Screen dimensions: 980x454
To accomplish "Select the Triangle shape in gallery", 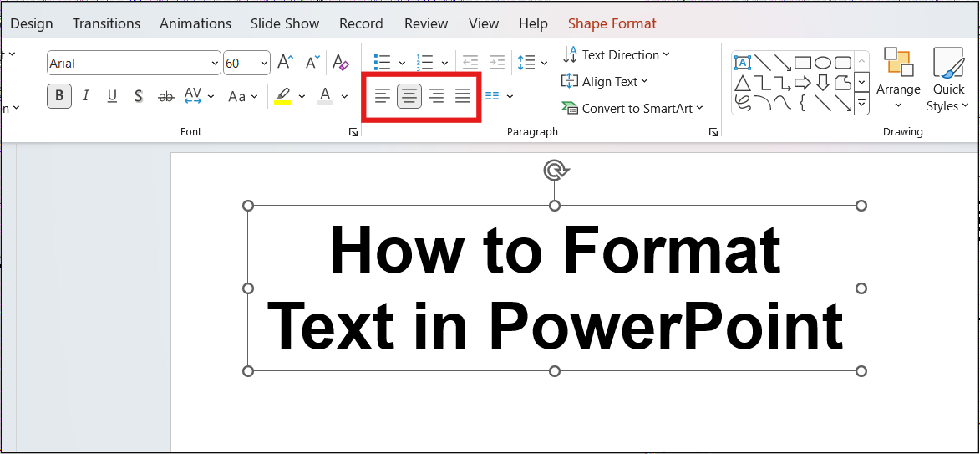I will tap(743, 83).
